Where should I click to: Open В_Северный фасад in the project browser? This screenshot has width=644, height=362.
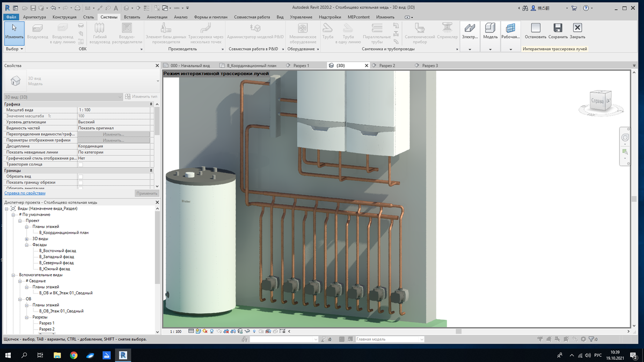coord(56,263)
